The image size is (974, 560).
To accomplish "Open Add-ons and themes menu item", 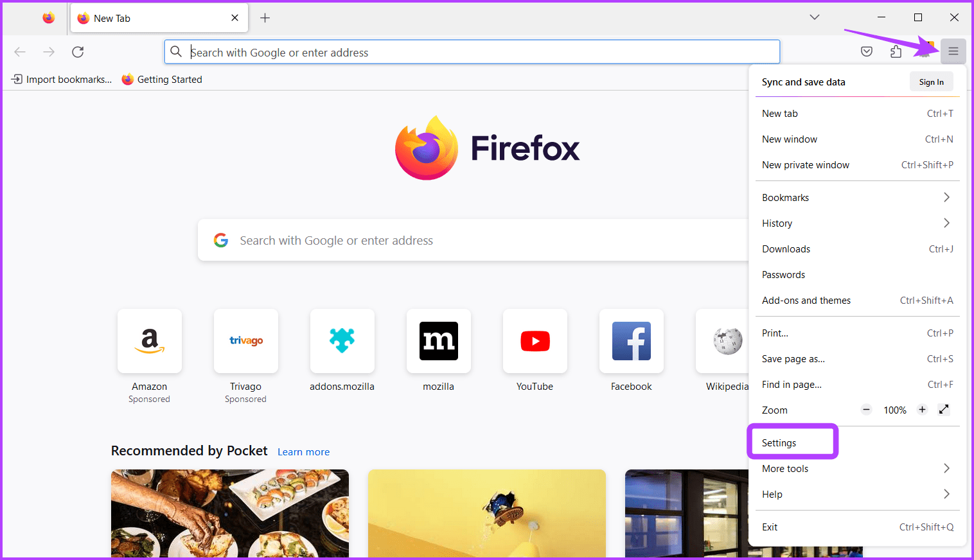I will [858, 301].
